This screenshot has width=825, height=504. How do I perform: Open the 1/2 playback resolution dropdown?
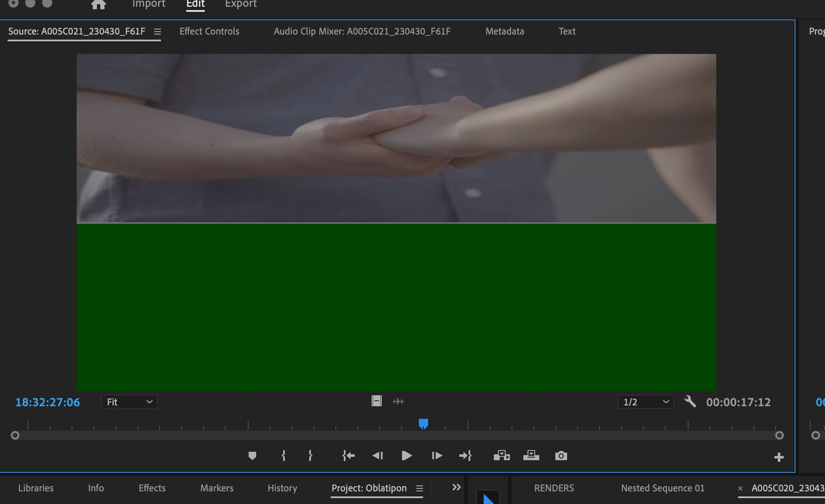coord(646,402)
